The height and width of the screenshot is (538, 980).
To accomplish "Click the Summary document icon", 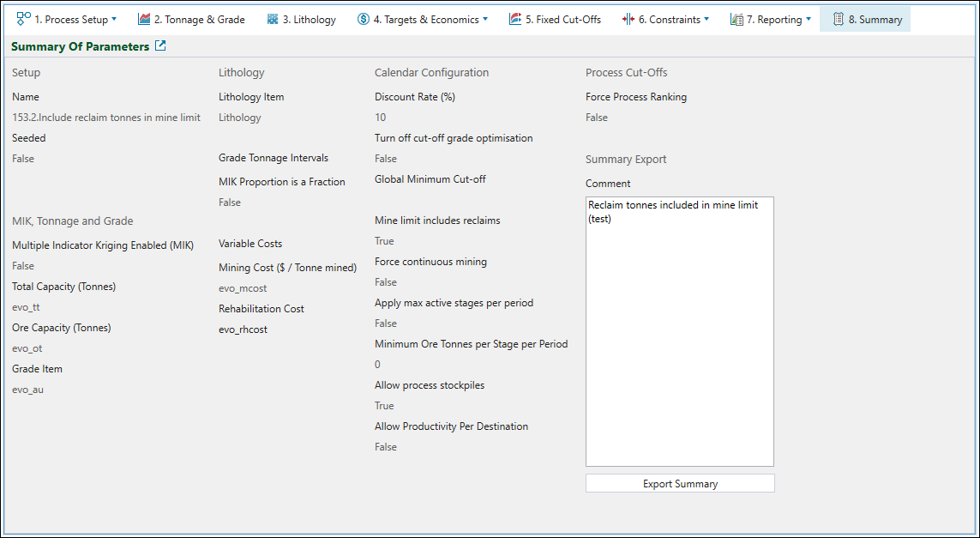I will point(838,19).
